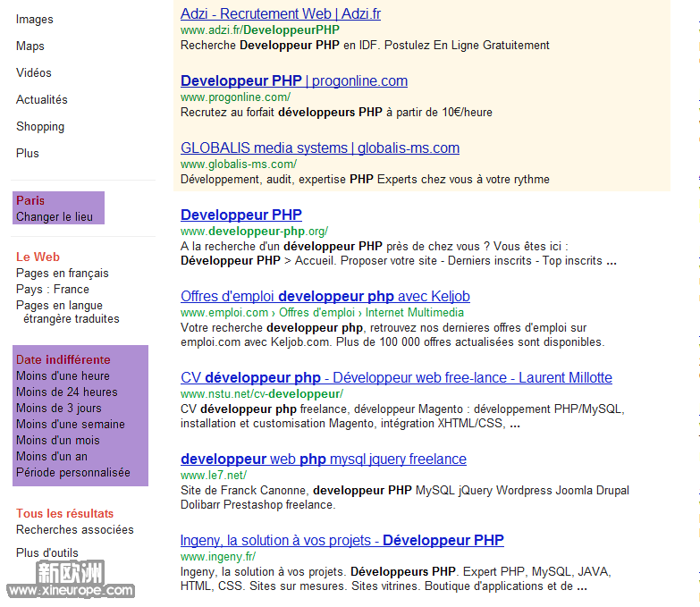This screenshot has height=607, width=700.
Task: Filter to Moins d'une heure
Action: coord(63,375)
